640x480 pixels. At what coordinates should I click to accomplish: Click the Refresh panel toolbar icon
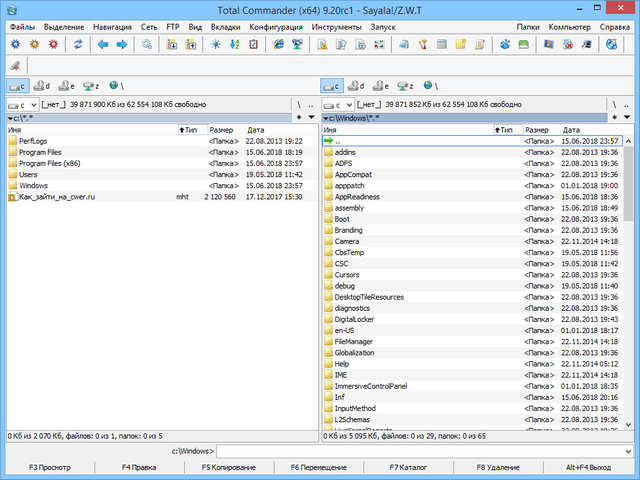(79, 45)
